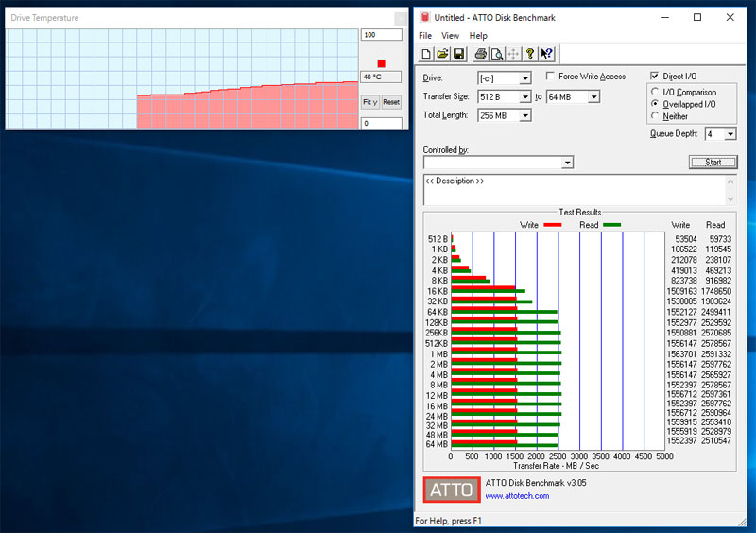Open the View menu
The image size is (756, 533).
coord(450,36)
